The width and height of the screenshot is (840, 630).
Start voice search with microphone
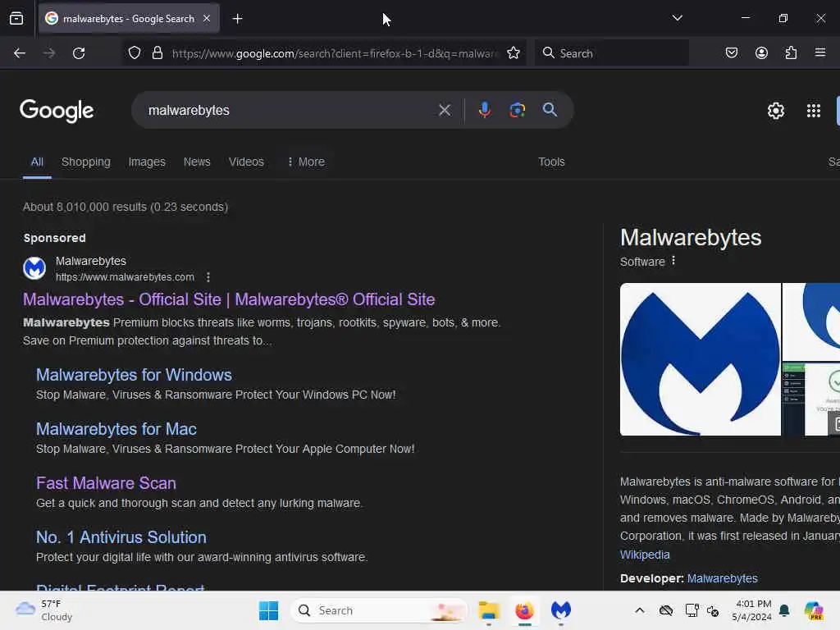(484, 110)
